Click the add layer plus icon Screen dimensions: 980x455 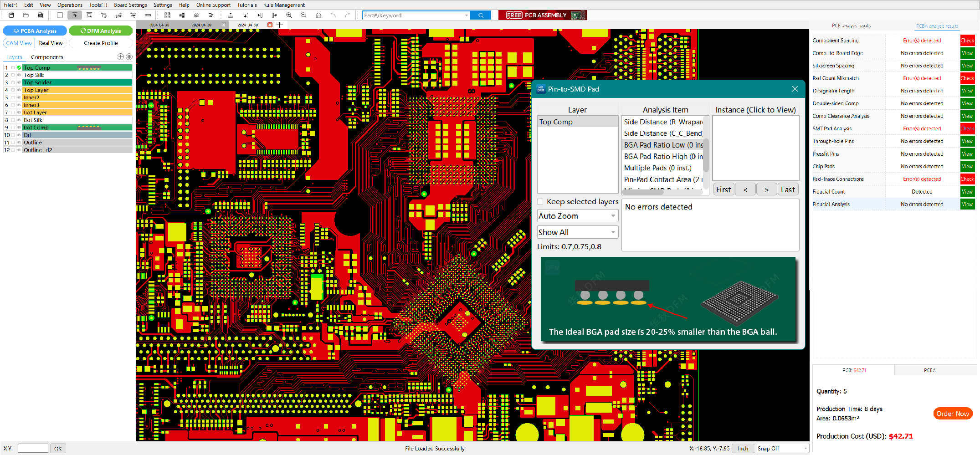point(120,57)
